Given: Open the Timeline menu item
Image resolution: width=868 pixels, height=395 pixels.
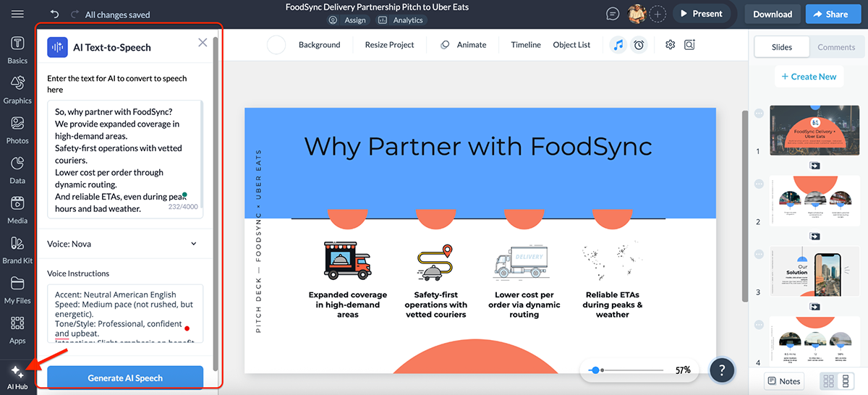Looking at the screenshot, I should click(526, 45).
